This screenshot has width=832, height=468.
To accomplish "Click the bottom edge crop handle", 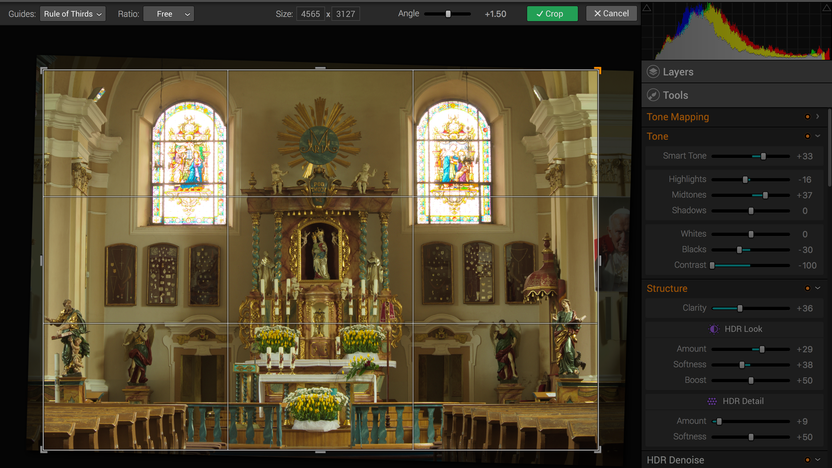I will (320, 452).
